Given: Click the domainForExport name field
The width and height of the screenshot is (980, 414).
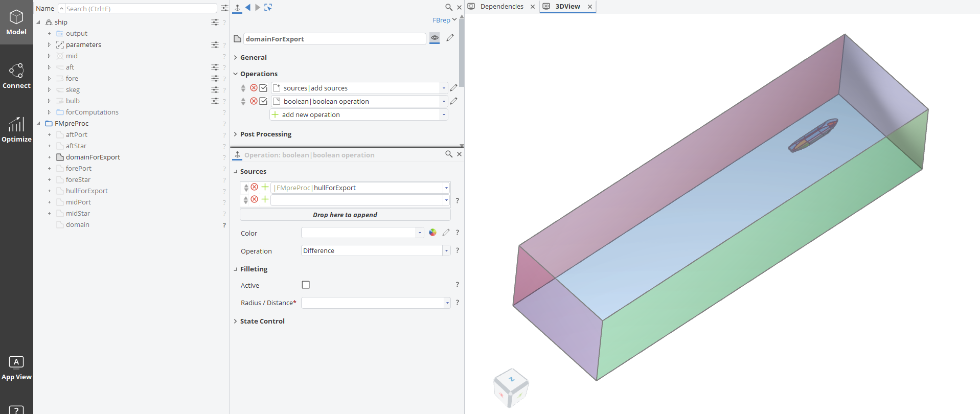Looking at the screenshot, I should point(334,39).
